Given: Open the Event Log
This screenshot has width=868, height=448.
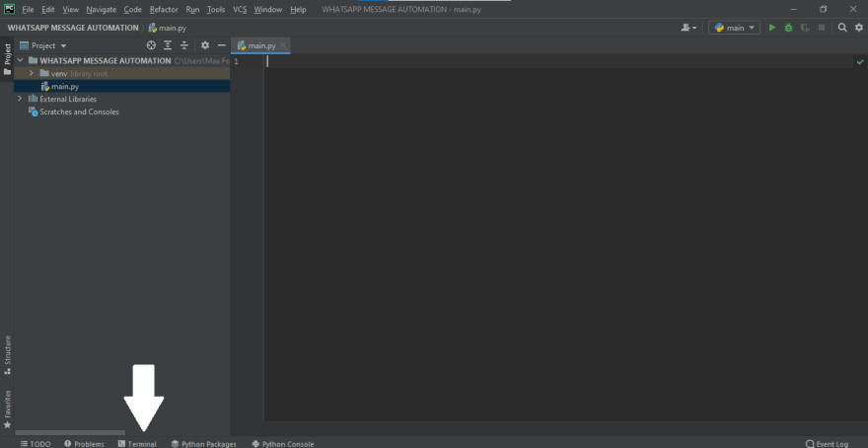Looking at the screenshot, I should [x=827, y=444].
